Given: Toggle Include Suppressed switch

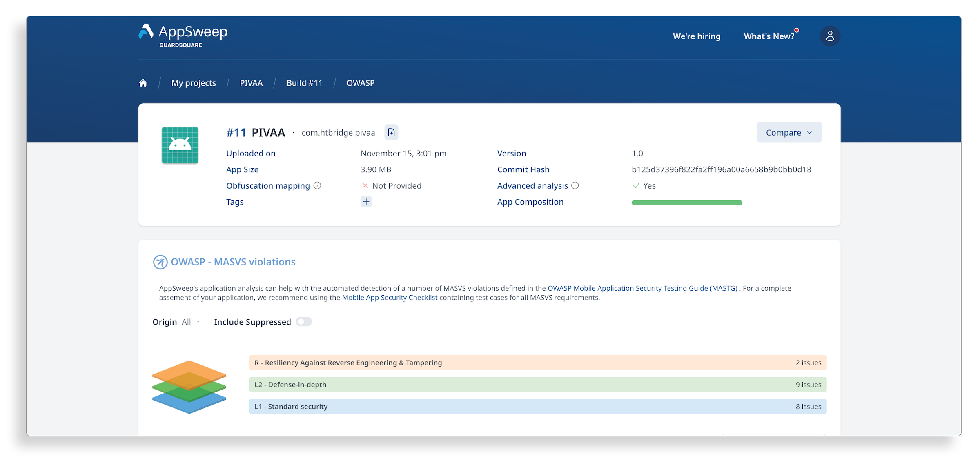Looking at the screenshot, I should (x=304, y=322).
